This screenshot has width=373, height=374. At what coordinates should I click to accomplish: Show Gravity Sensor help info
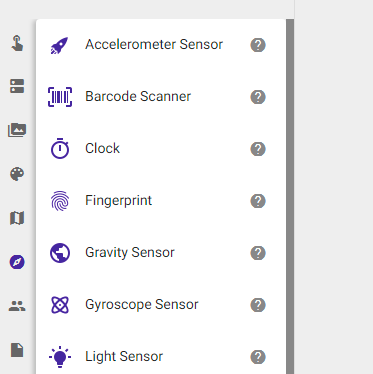click(258, 253)
